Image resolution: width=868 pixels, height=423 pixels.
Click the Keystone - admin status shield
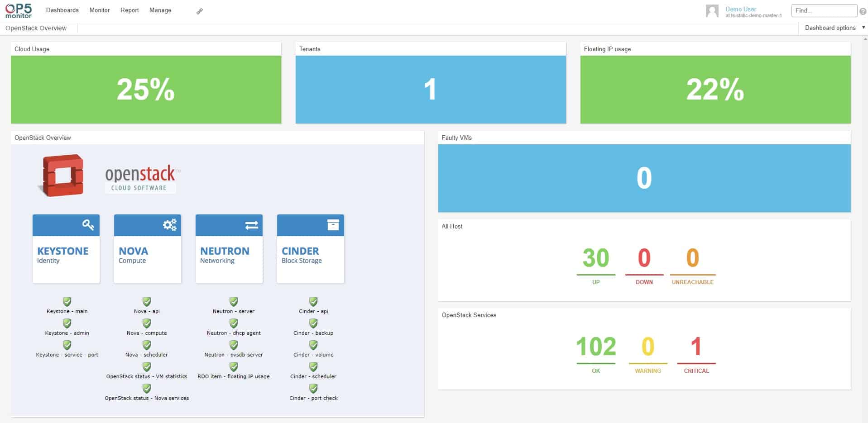67,323
